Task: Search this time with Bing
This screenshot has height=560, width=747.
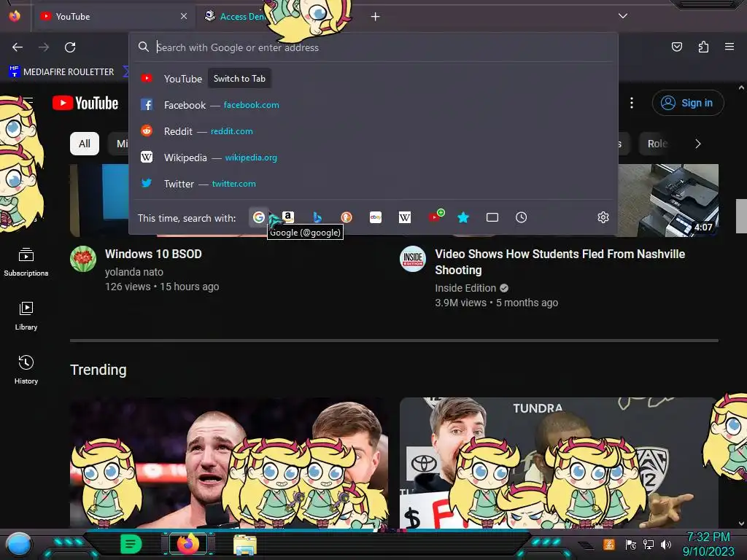Action: tap(317, 217)
